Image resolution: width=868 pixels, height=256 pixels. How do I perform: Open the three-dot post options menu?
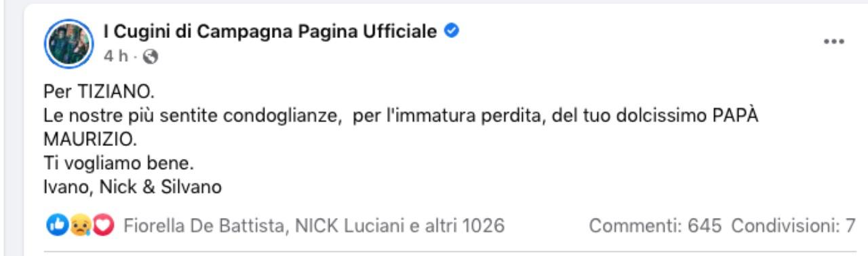833,42
